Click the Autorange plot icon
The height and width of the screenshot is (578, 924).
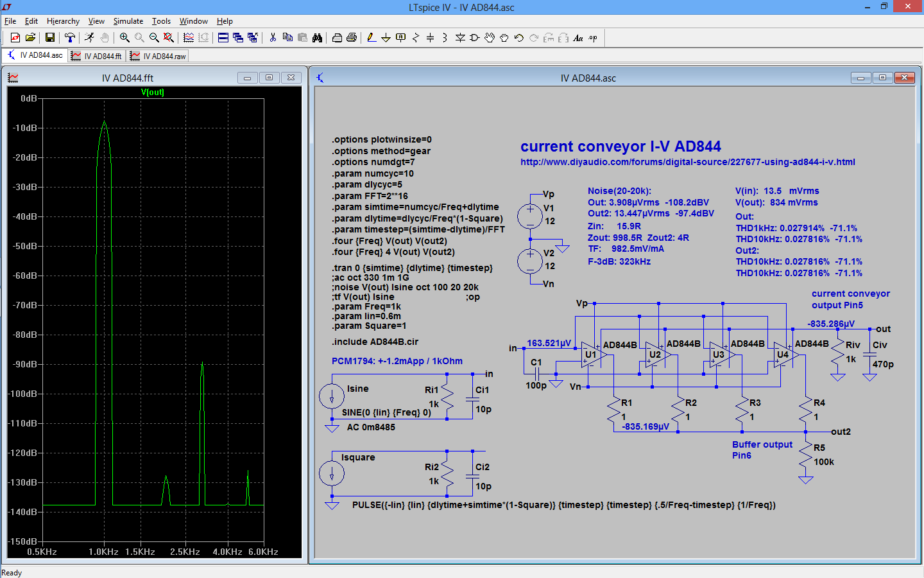click(189, 38)
